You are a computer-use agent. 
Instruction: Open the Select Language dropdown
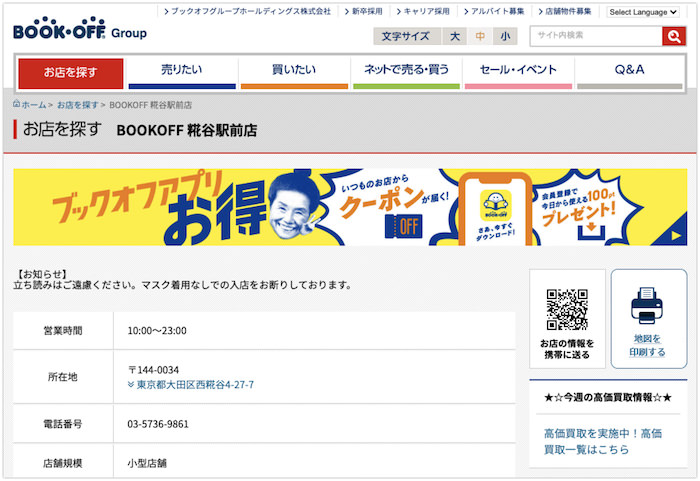pyautogui.click(x=643, y=12)
